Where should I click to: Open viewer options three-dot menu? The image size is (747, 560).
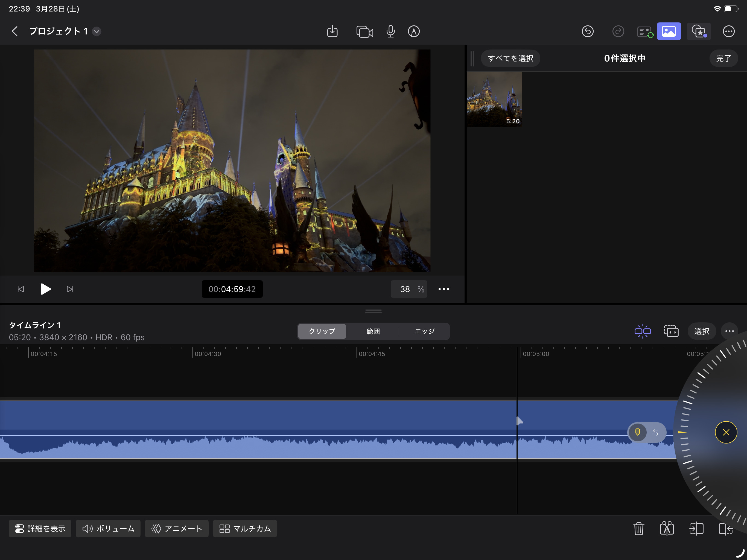click(x=444, y=289)
